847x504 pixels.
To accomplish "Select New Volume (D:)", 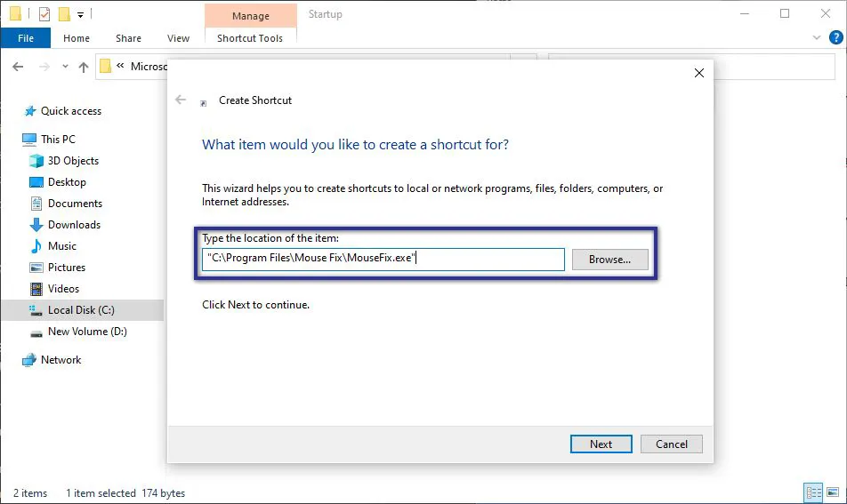I will (87, 332).
